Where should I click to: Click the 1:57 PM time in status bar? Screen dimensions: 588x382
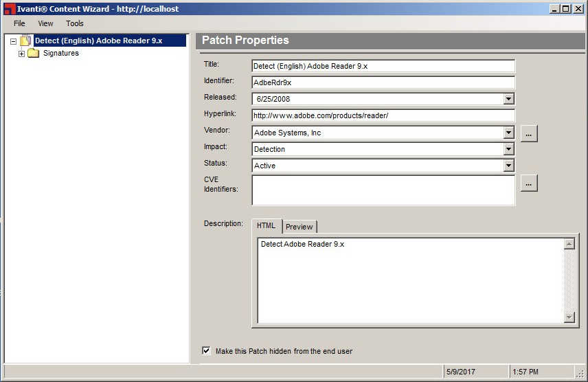525,372
